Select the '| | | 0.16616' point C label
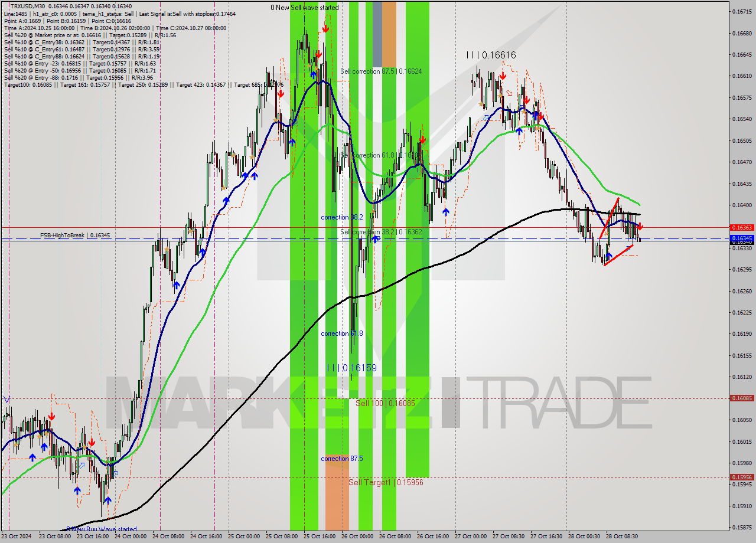The height and width of the screenshot is (543, 756). tap(491, 55)
